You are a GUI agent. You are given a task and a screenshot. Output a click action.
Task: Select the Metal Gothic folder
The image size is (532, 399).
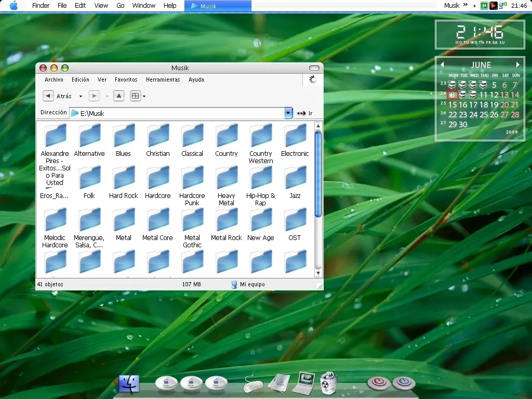click(192, 228)
